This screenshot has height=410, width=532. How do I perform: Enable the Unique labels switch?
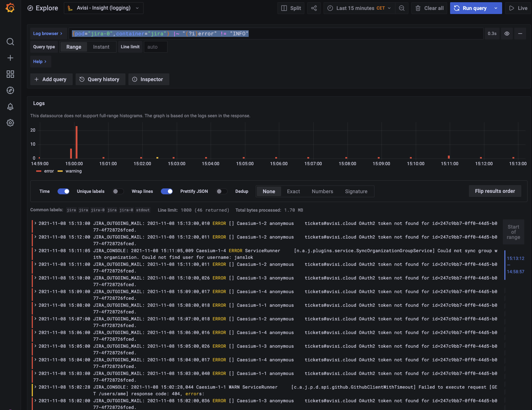coord(118,191)
